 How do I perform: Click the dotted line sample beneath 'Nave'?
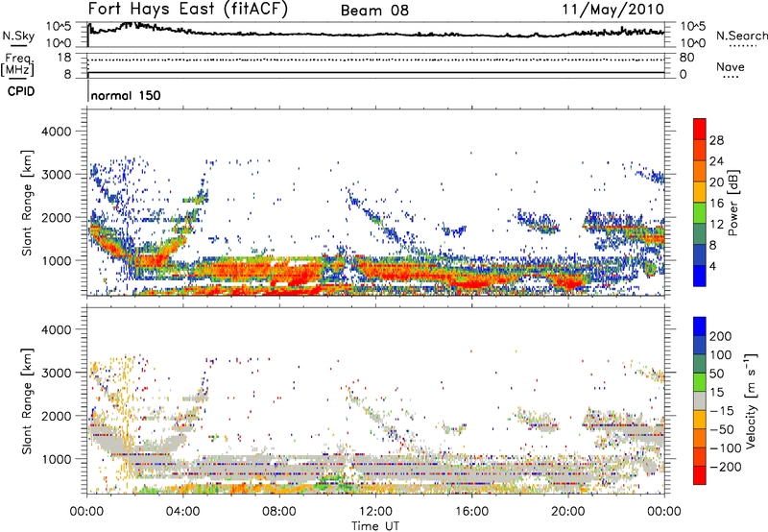coord(731,78)
